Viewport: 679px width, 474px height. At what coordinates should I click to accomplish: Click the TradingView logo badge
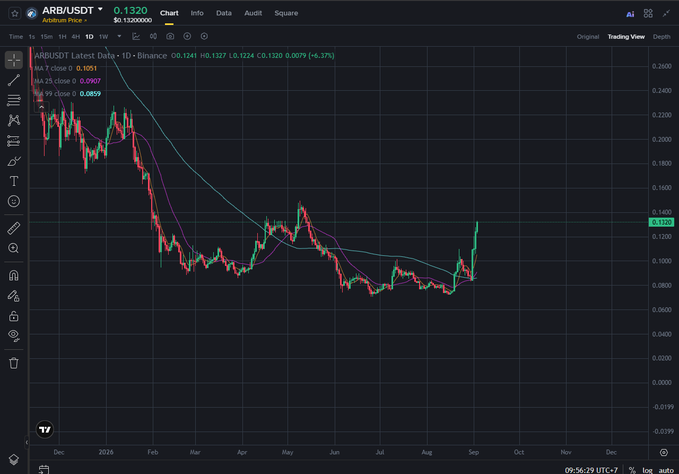pyautogui.click(x=45, y=430)
